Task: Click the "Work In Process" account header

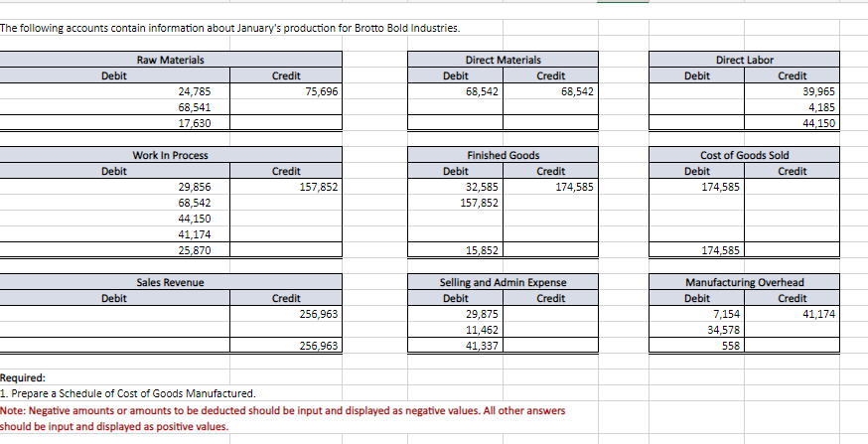Action: point(171,155)
